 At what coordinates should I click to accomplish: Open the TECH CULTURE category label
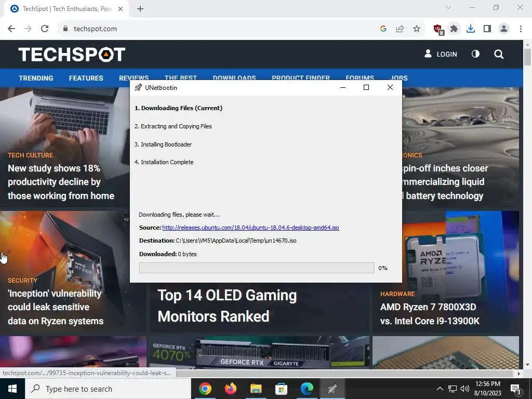tap(31, 155)
